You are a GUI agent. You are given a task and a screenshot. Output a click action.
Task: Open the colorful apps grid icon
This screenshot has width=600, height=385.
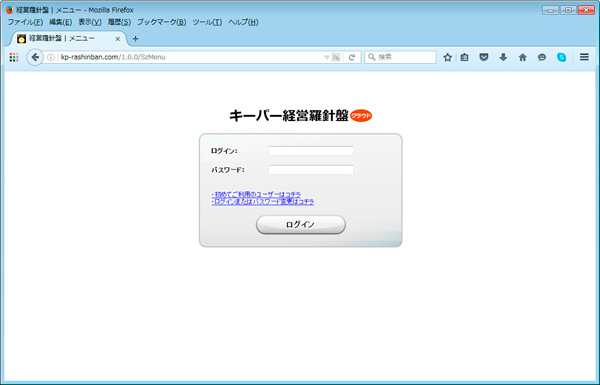(x=14, y=57)
